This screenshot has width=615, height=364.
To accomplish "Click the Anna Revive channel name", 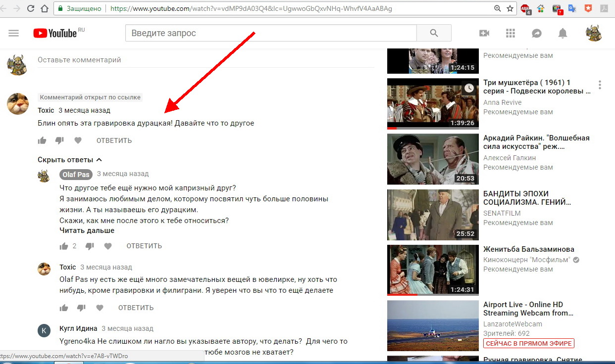I will point(502,102).
